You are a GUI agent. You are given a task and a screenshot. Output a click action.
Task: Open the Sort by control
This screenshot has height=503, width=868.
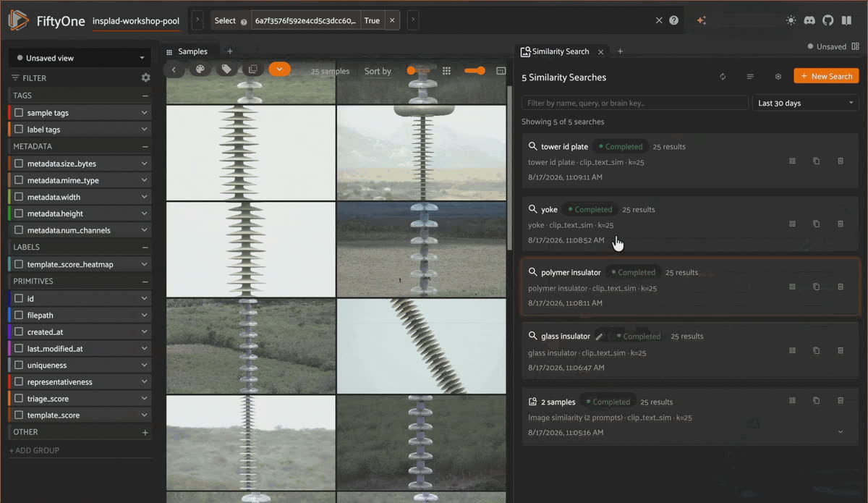click(378, 71)
